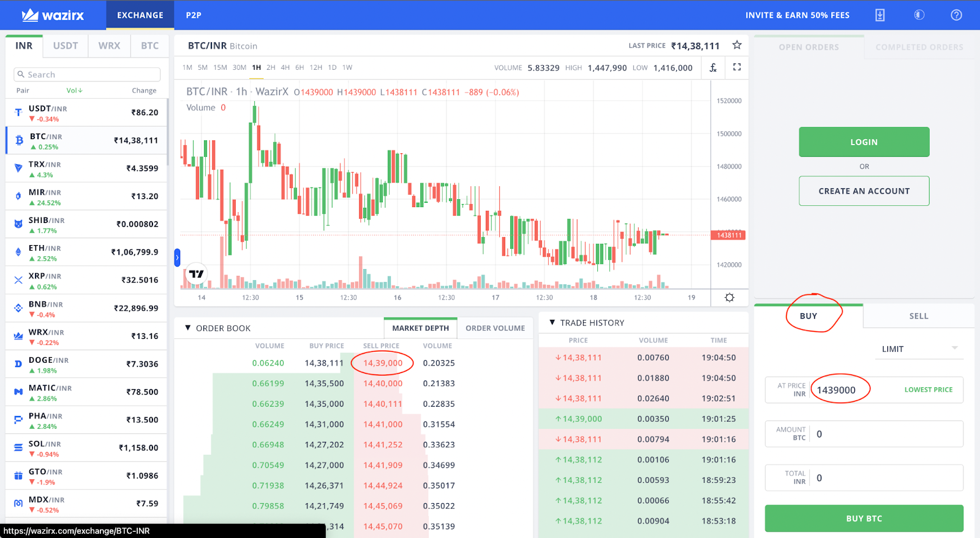Collapse the Order Book panel
Viewport: 980px width, 538px height.
click(x=188, y=328)
